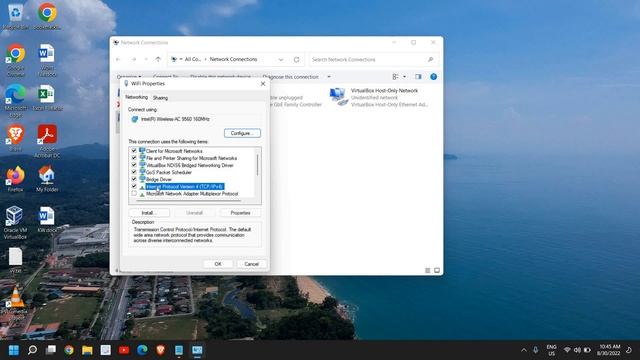Uncheck Client for Microsoft Networks

pyautogui.click(x=134, y=151)
